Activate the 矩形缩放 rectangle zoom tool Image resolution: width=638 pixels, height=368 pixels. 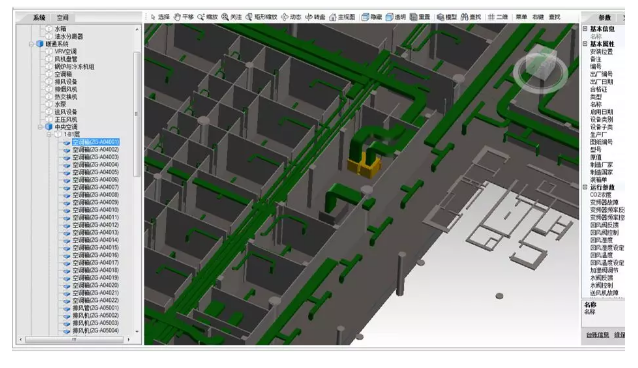pos(261,17)
